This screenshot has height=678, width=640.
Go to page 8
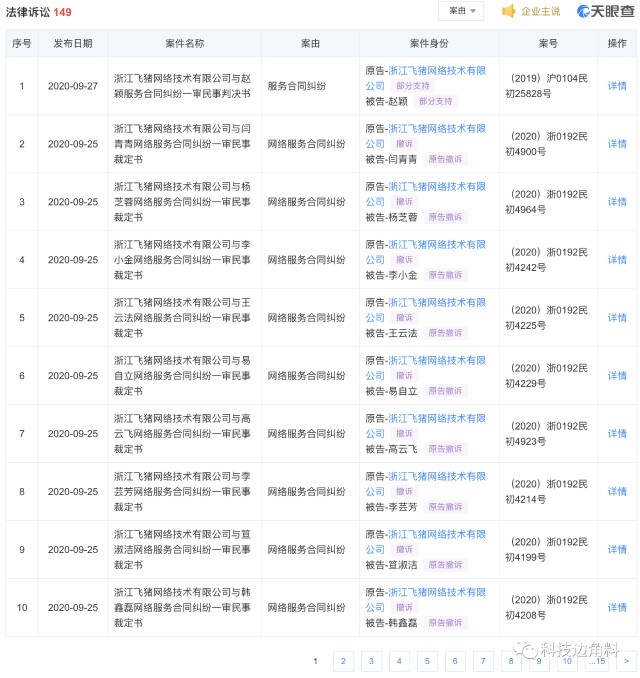(x=511, y=661)
